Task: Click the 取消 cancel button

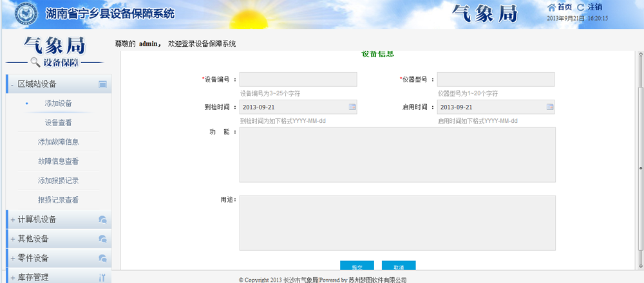Action: [x=399, y=266]
